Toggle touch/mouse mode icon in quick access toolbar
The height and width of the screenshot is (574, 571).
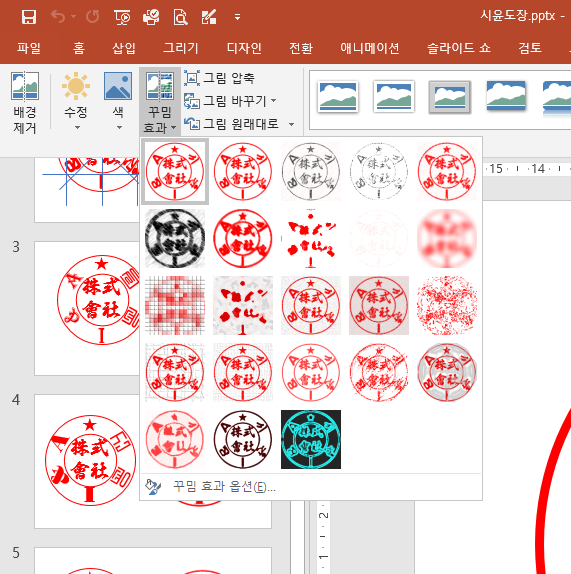(209, 17)
